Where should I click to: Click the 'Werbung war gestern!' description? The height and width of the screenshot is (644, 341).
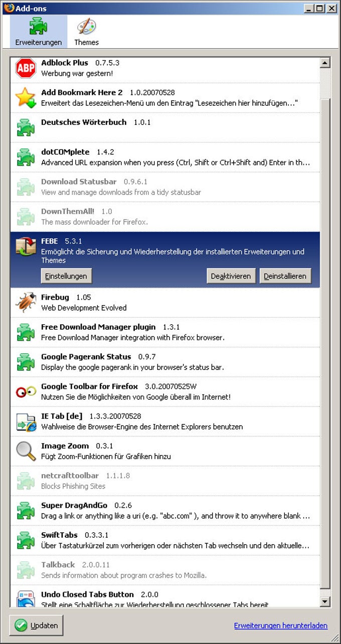click(x=77, y=73)
